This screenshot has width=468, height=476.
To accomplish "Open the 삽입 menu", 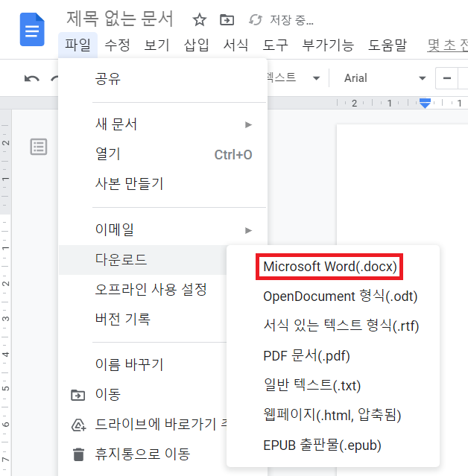I will [196, 45].
